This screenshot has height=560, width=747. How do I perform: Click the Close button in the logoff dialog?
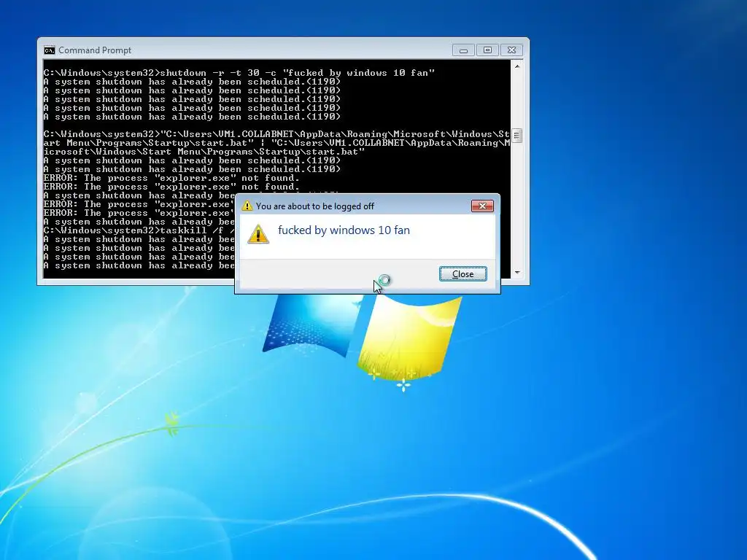click(x=462, y=274)
